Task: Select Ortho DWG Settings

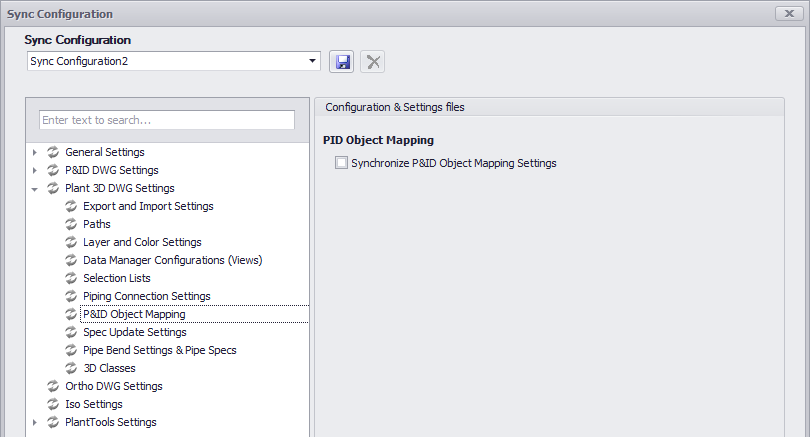Action: click(x=114, y=386)
